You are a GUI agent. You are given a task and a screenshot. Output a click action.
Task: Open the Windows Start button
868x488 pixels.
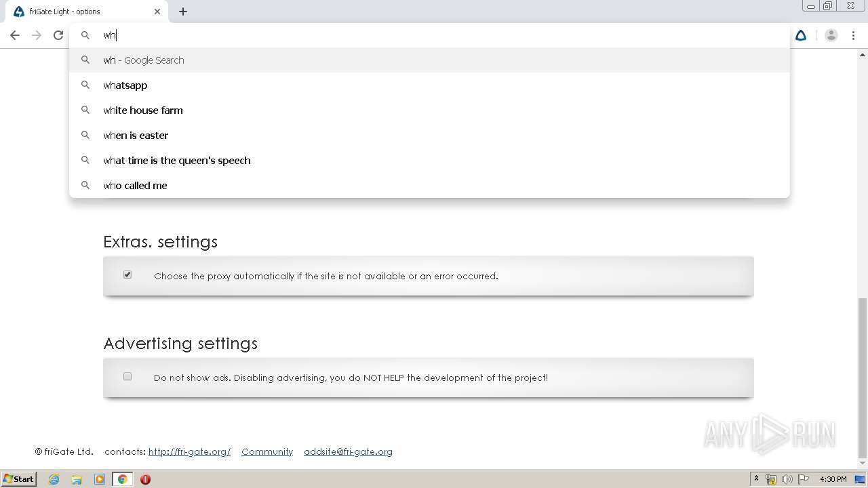point(18,479)
